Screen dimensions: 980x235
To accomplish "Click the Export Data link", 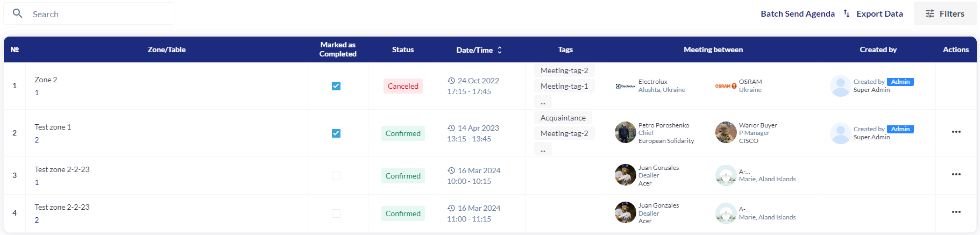I will pos(879,14).
